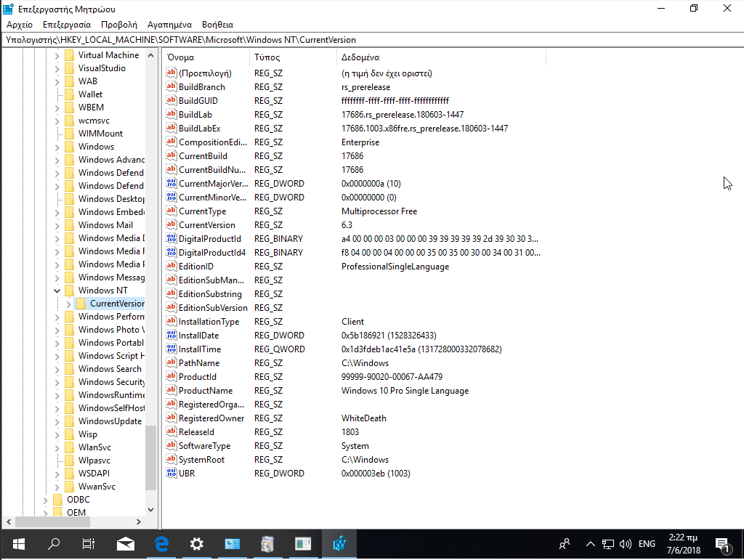Open the Windows Start menu
The image size is (744, 560).
(x=18, y=544)
